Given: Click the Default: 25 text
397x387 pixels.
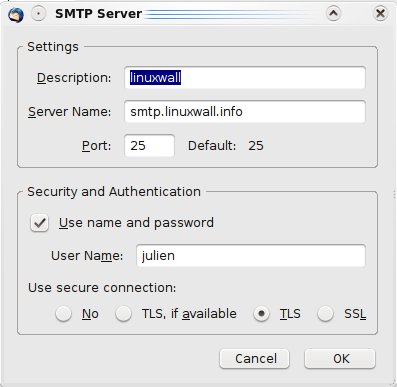Looking at the screenshot, I should (226, 146).
